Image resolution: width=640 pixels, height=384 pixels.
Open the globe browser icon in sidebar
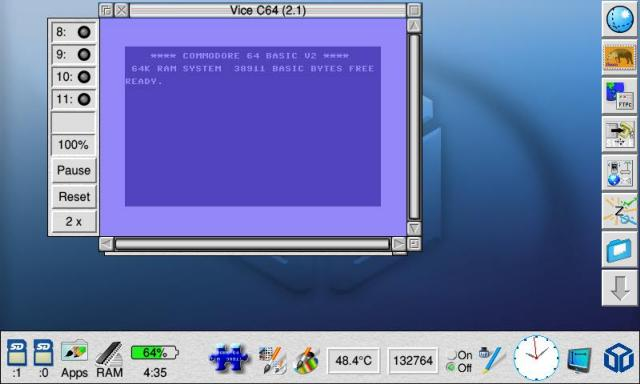point(619,19)
